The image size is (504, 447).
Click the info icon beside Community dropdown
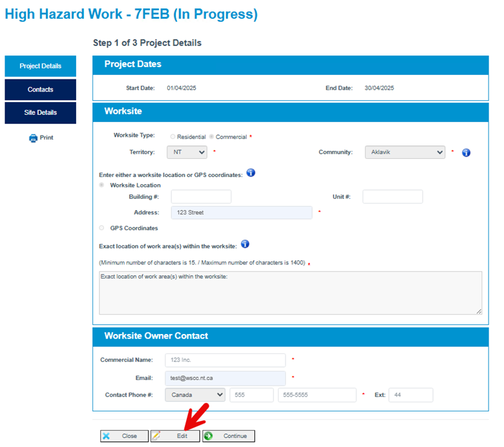[466, 153]
